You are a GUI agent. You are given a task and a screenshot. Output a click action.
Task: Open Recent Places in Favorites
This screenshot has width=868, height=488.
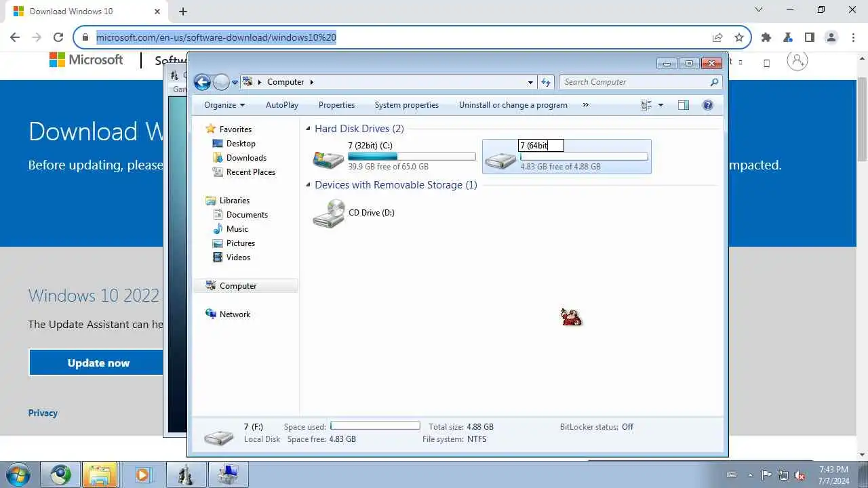tap(250, 172)
